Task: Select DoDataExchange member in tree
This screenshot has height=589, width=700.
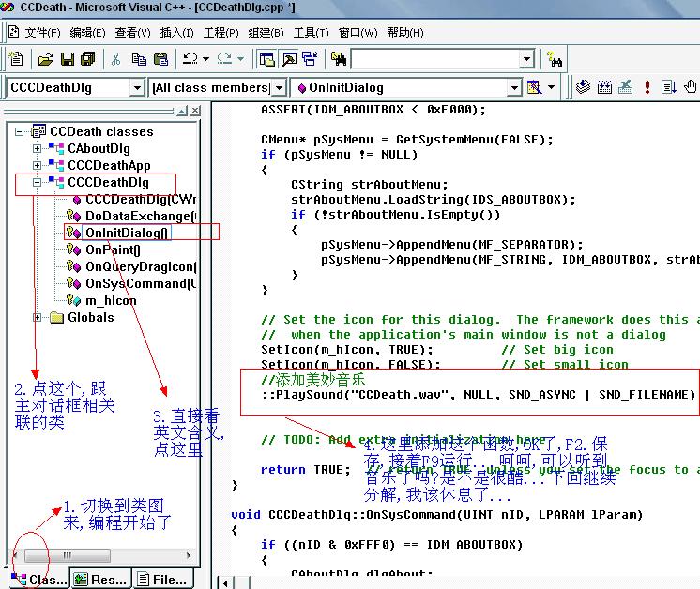Action: coord(140,216)
